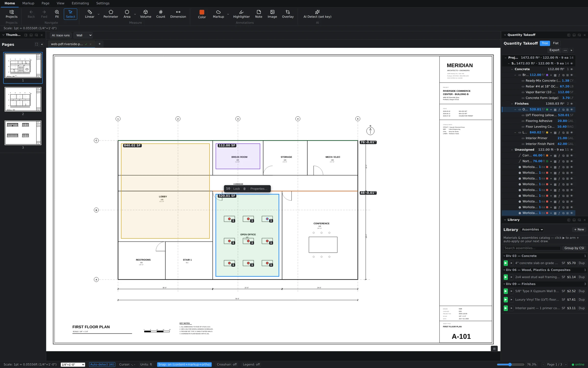Click formula icon on Br... 112.00 row
Screen dimensions: 588x368
pyautogui.click(x=559, y=75)
